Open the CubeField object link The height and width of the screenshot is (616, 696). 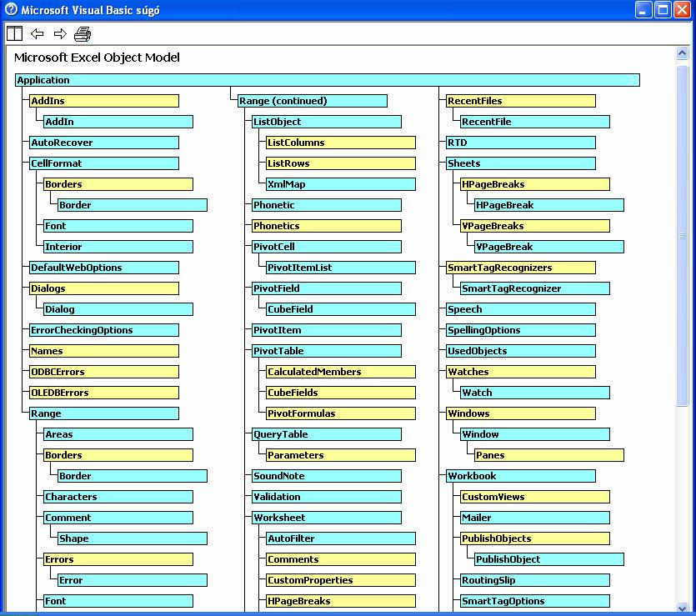coord(341,309)
